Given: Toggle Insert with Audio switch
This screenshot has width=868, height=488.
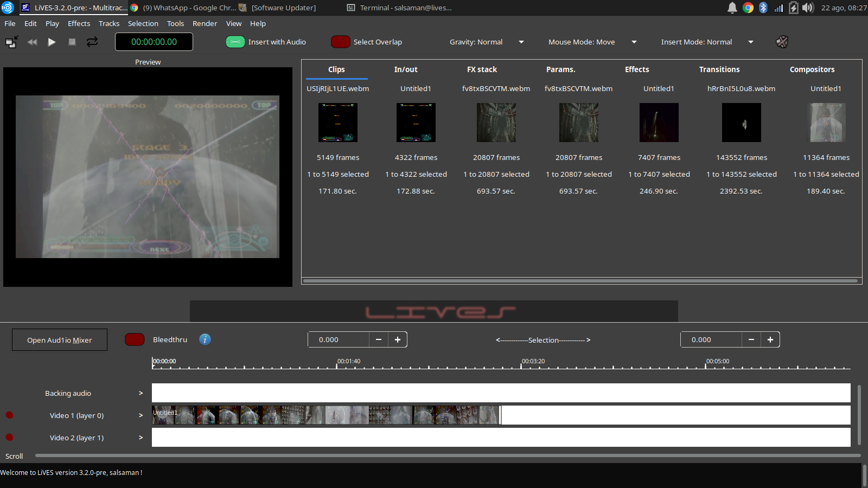Looking at the screenshot, I should click(235, 42).
